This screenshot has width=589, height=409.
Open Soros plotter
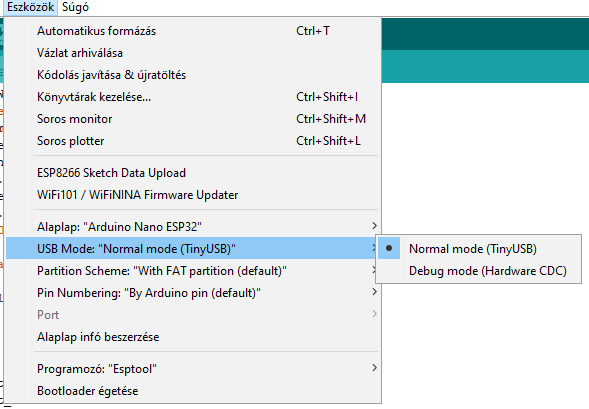tap(192, 141)
